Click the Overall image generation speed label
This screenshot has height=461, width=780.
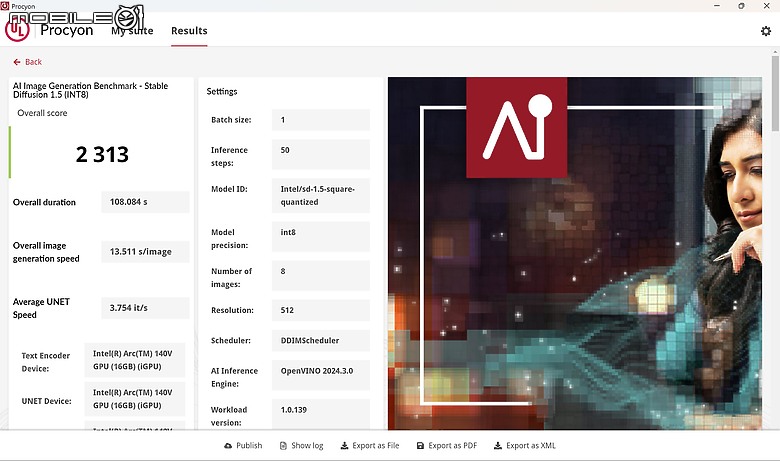46,252
